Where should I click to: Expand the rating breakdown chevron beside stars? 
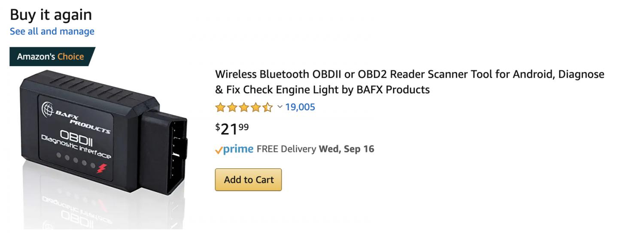point(279,107)
